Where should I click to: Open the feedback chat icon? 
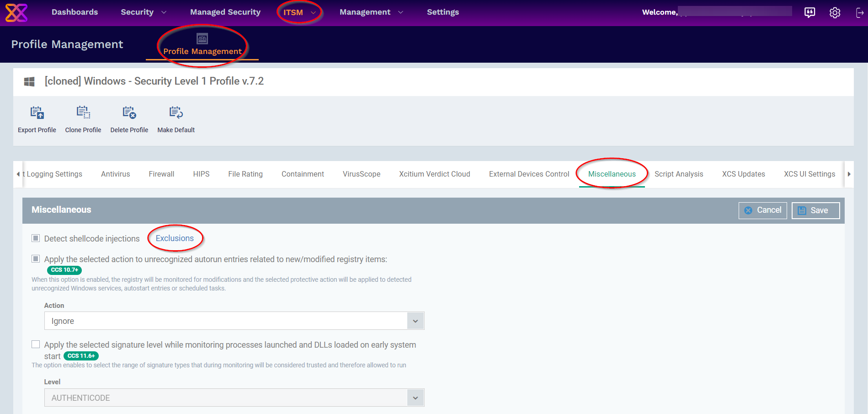pos(809,12)
